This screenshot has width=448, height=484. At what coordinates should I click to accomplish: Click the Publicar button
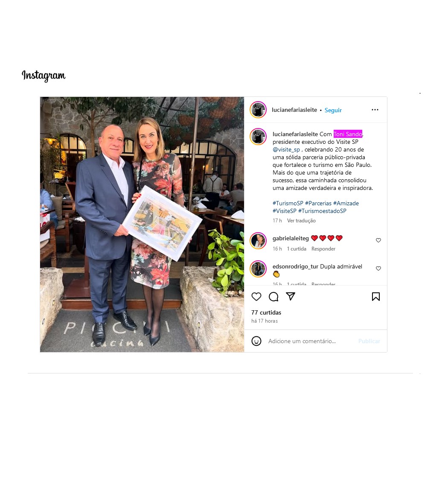click(x=369, y=341)
